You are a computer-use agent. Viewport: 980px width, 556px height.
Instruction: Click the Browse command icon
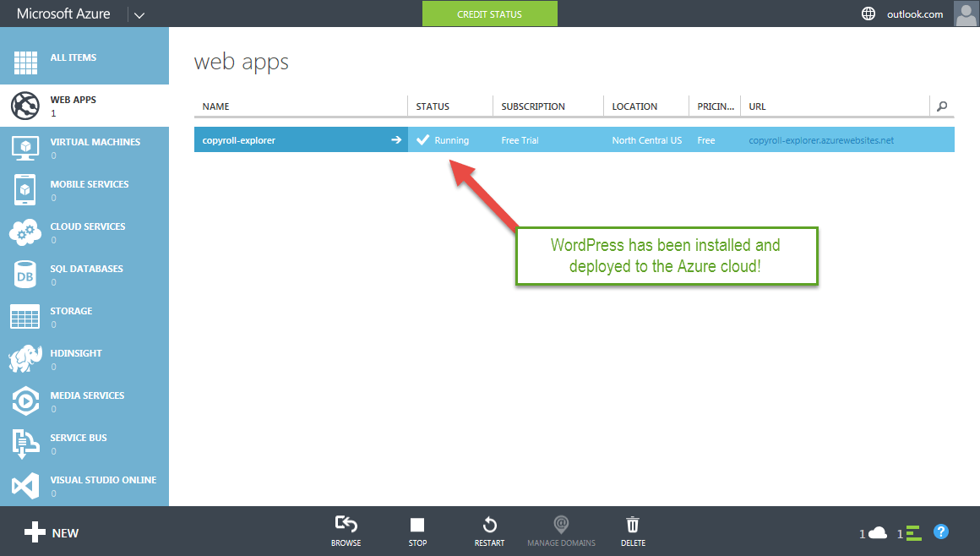coord(346,525)
